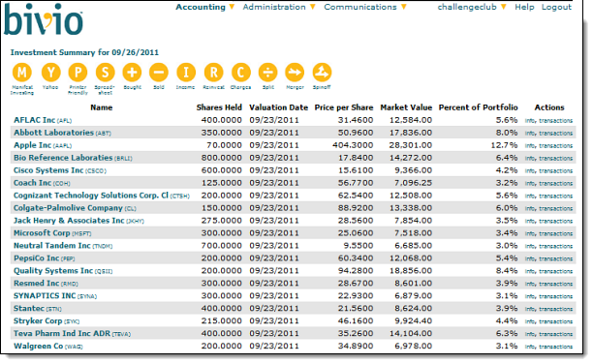Image resolution: width=593 pixels, height=364 pixels.
Task: Click the Valuation Date column header
Action: point(278,107)
